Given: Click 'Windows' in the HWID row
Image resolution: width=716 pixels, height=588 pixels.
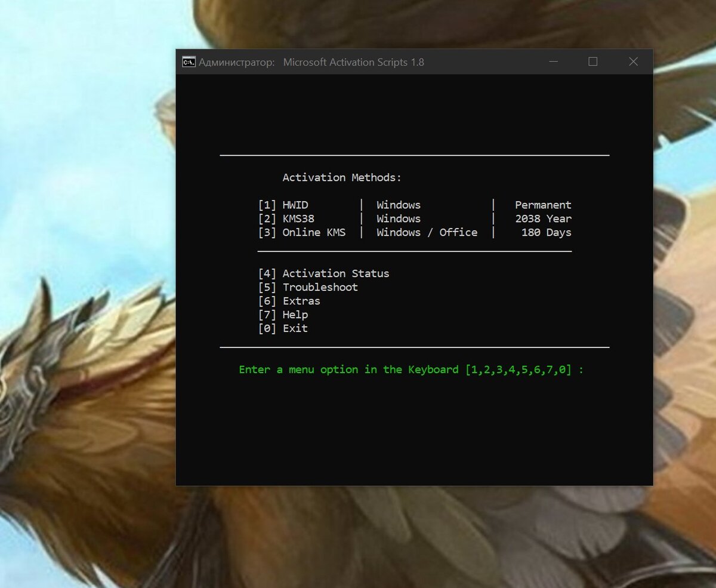Looking at the screenshot, I should point(399,205).
